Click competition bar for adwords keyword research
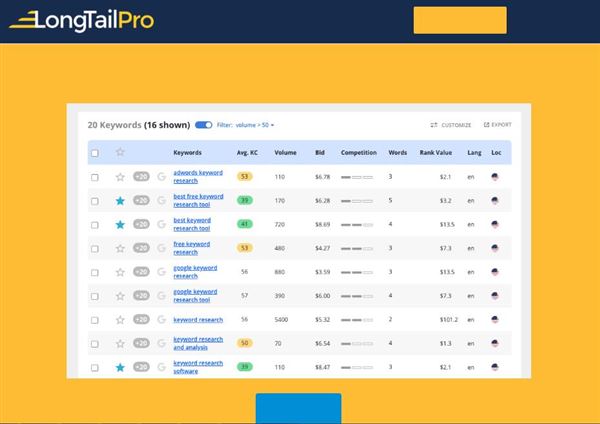 (357, 177)
